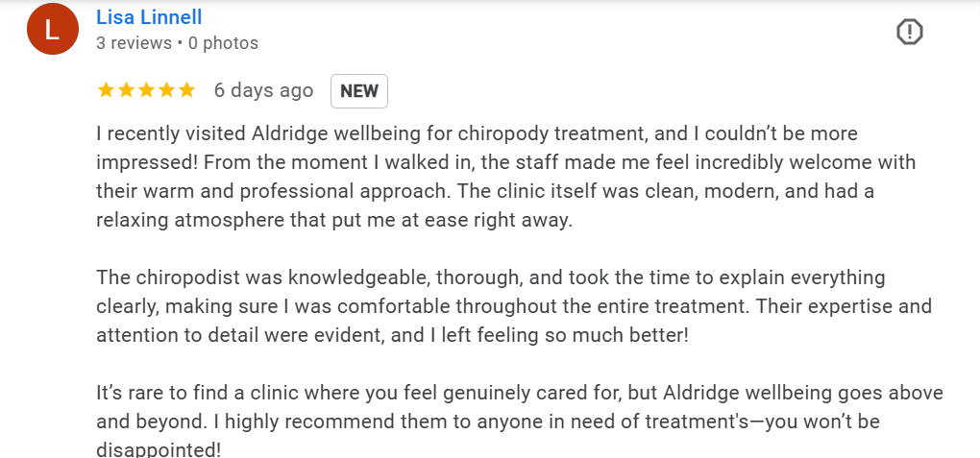Click the bullet separator between reviews and photos

tap(180, 44)
